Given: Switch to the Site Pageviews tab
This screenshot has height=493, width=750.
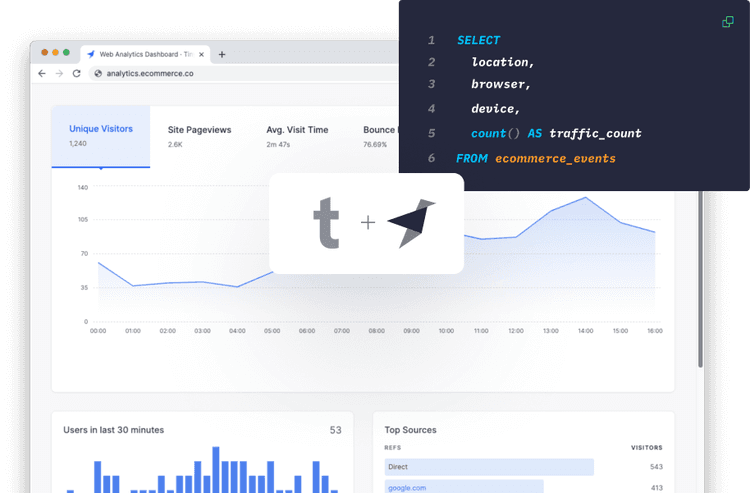Looking at the screenshot, I should pos(199,136).
